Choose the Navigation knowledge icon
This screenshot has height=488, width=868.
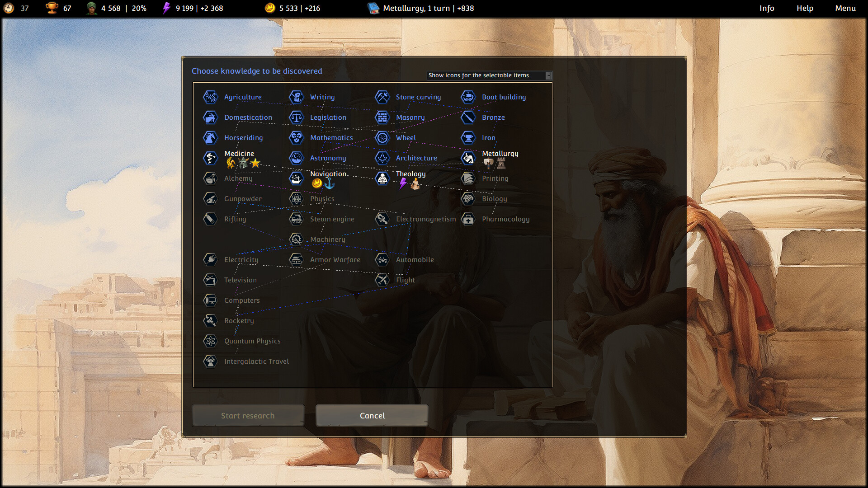click(x=297, y=178)
